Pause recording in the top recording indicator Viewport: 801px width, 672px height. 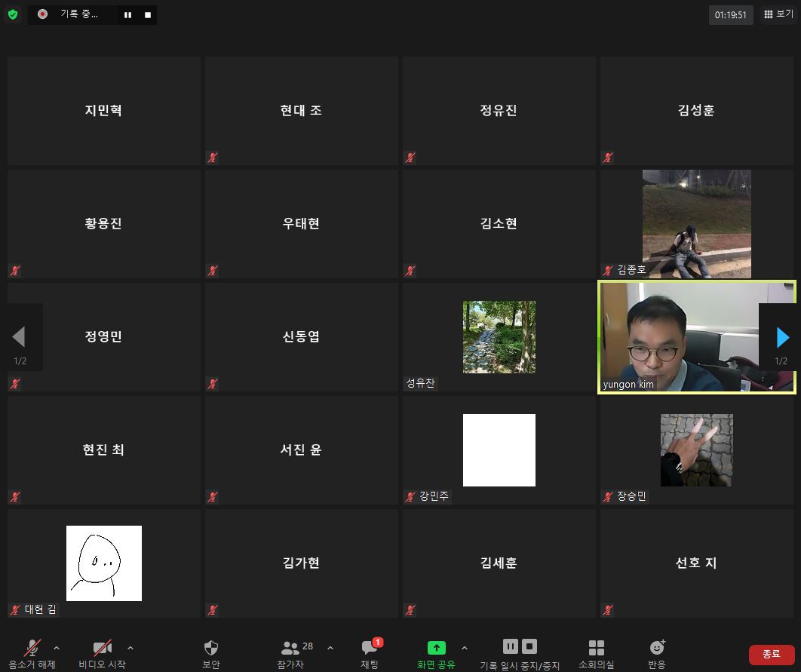(x=128, y=15)
